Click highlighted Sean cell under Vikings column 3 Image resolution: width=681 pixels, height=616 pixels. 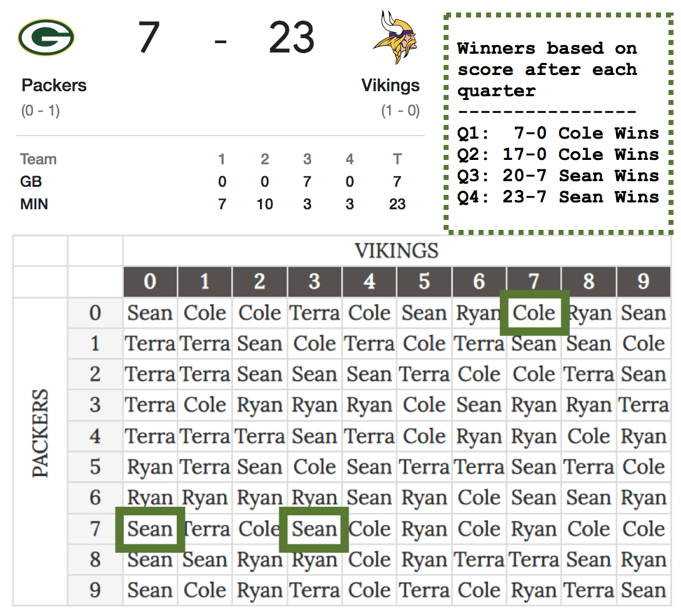314,529
